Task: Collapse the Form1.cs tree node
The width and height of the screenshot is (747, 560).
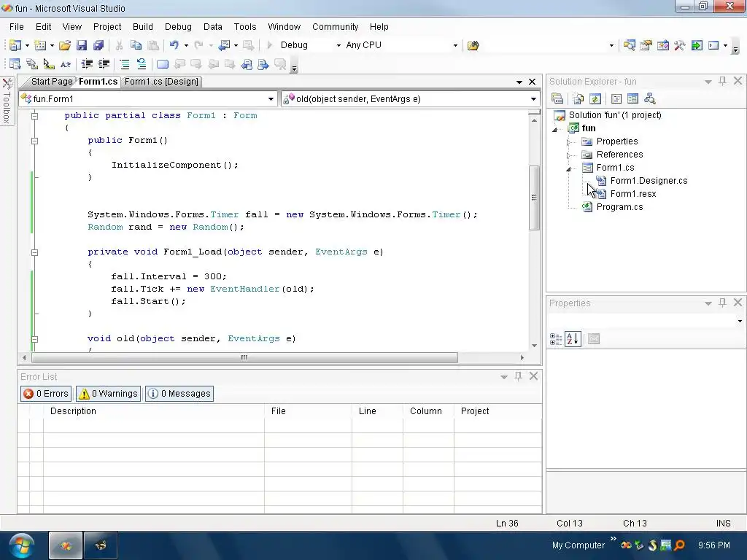Action: click(x=568, y=168)
